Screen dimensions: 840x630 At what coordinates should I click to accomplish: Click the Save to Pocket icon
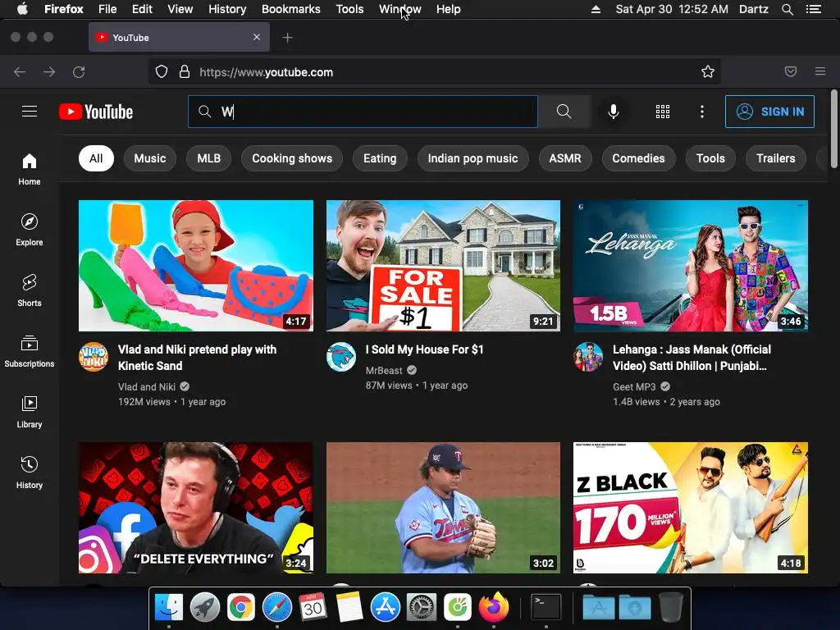(791, 72)
